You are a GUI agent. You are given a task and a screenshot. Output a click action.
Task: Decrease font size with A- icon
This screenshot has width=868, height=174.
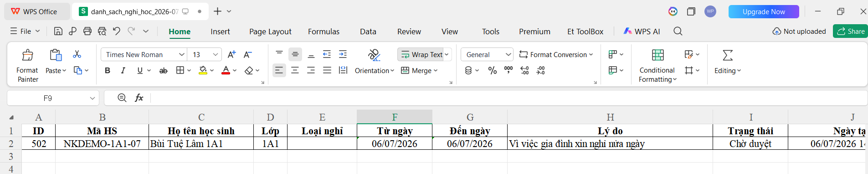click(x=247, y=54)
